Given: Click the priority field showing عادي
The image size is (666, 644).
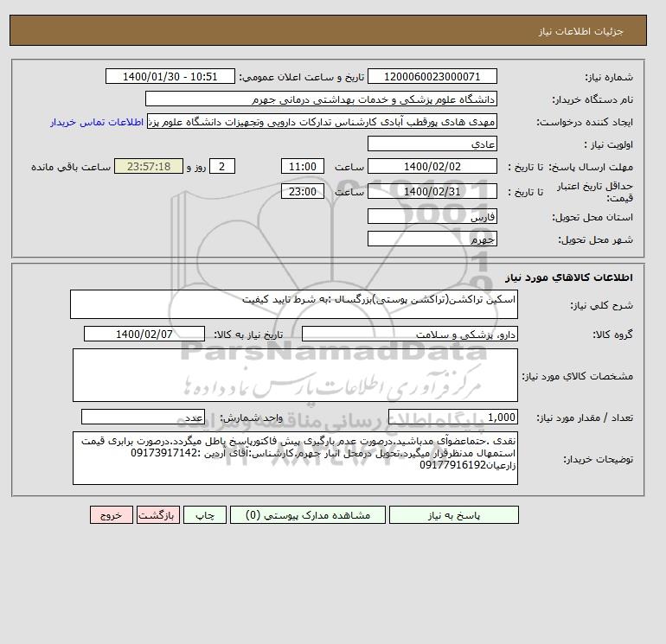Looking at the screenshot, I should point(432,143).
